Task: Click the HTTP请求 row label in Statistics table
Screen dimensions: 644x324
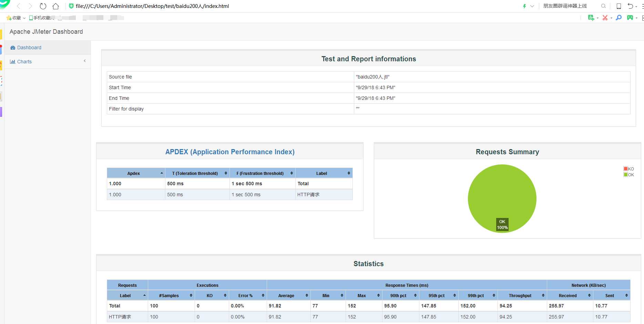Action: 120,317
